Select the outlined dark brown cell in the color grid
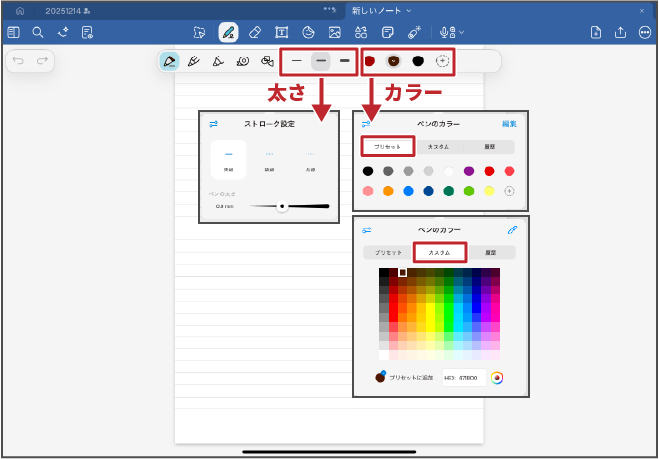659x459 pixels. click(403, 272)
